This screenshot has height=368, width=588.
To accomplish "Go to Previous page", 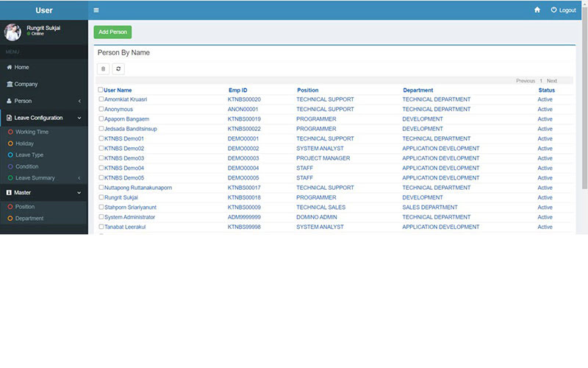I will click(x=526, y=81).
